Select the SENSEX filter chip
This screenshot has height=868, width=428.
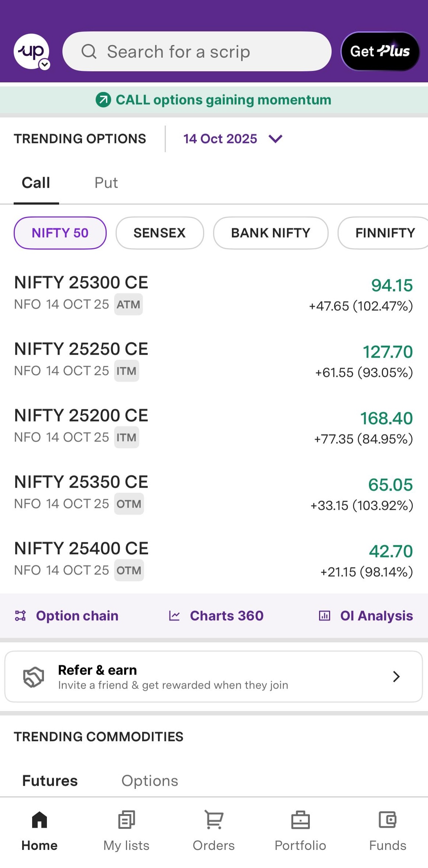coord(160,233)
